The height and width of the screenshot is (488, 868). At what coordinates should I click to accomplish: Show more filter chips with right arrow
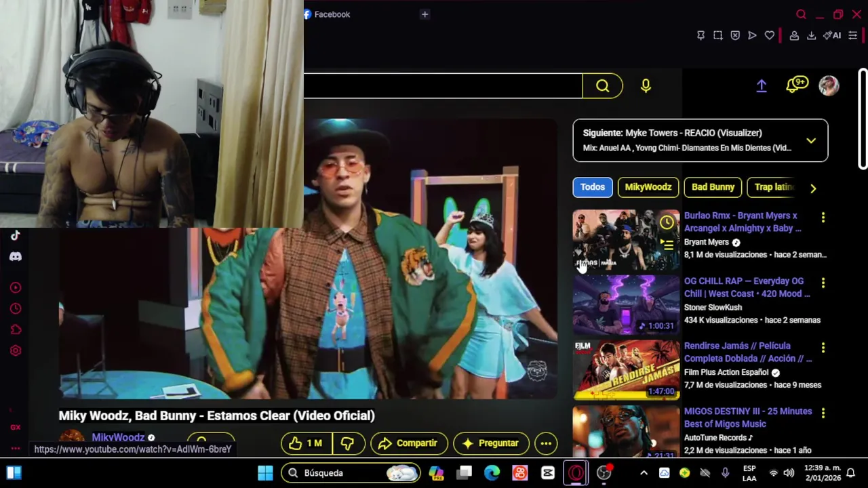813,188
